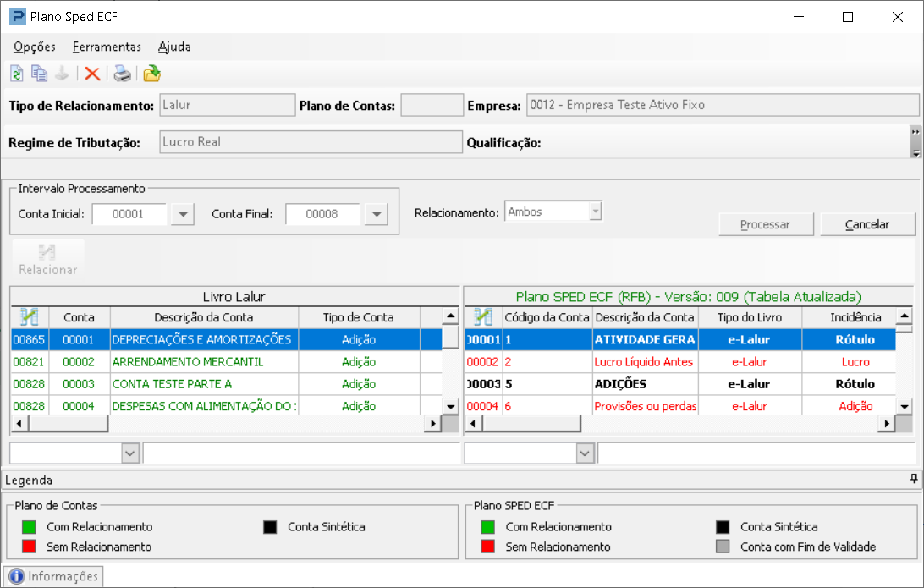Maximize the Plano Sped ECF window
The image size is (924, 588).
point(847,17)
